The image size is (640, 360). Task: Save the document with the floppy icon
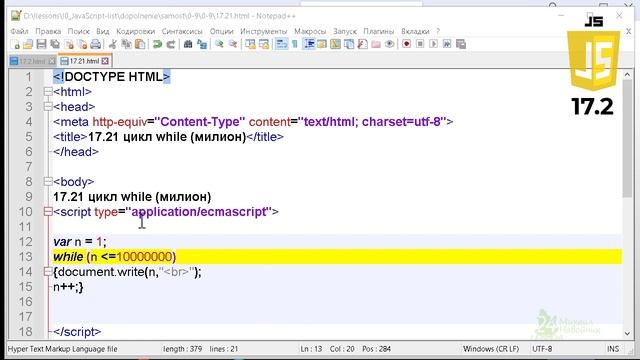pos(41,44)
